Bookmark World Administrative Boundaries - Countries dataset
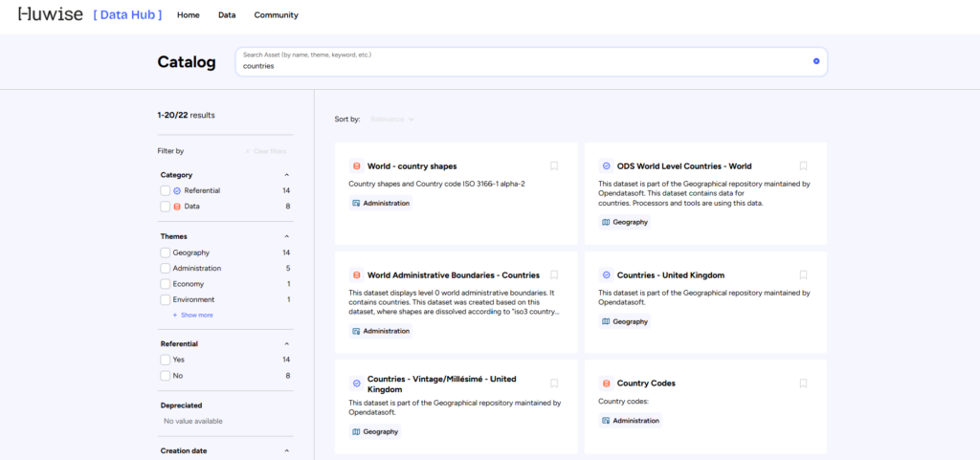Screen dimensions: 980x460 [554, 274]
